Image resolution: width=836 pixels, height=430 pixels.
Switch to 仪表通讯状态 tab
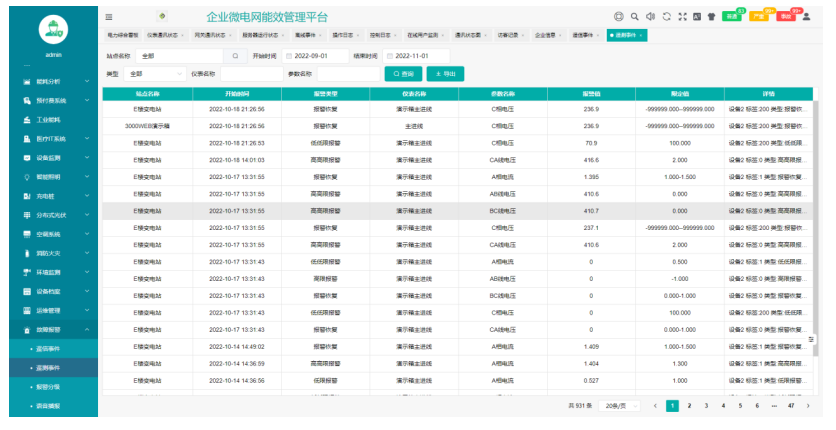click(x=165, y=35)
